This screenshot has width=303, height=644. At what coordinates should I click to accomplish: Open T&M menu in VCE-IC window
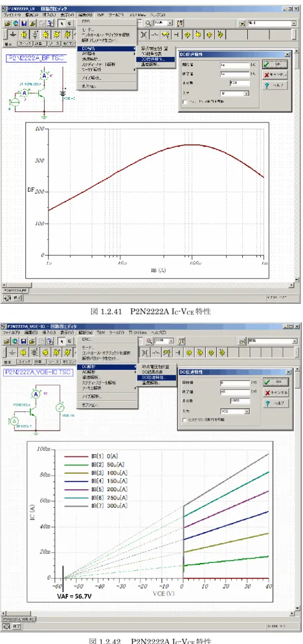point(101,332)
